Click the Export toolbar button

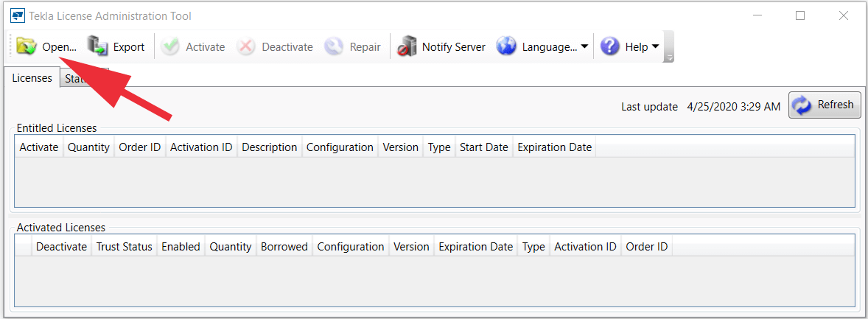[x=116, y=47]
